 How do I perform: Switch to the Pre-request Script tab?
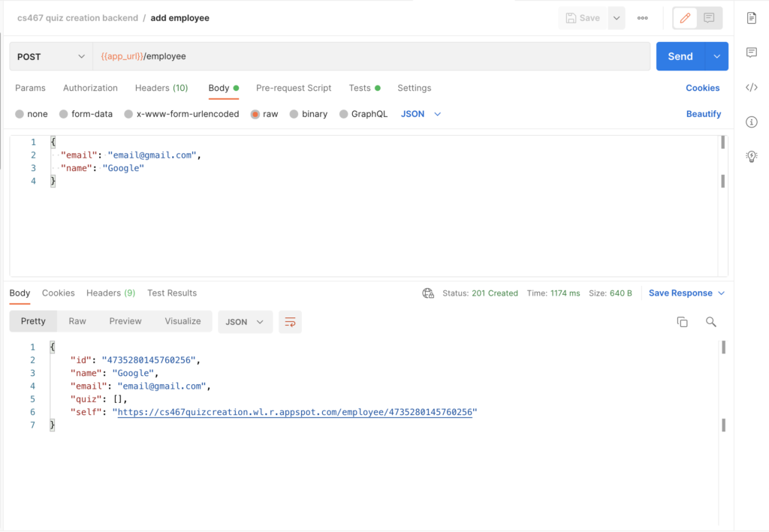tap(293, 88)
